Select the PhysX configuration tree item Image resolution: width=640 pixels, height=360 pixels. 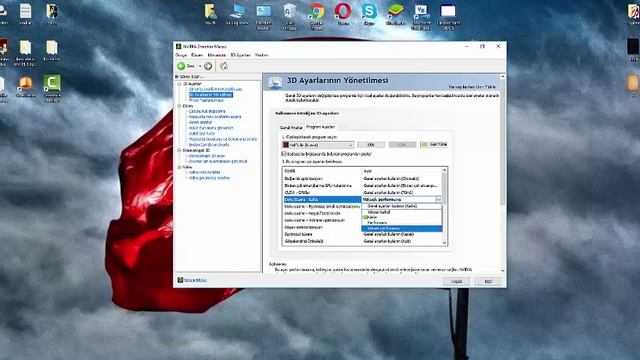coord(206,100)
